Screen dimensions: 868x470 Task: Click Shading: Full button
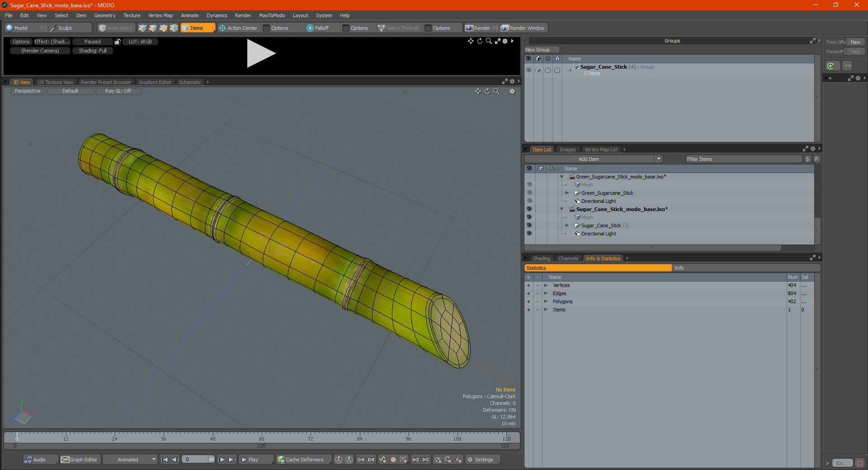coord(93,51)
